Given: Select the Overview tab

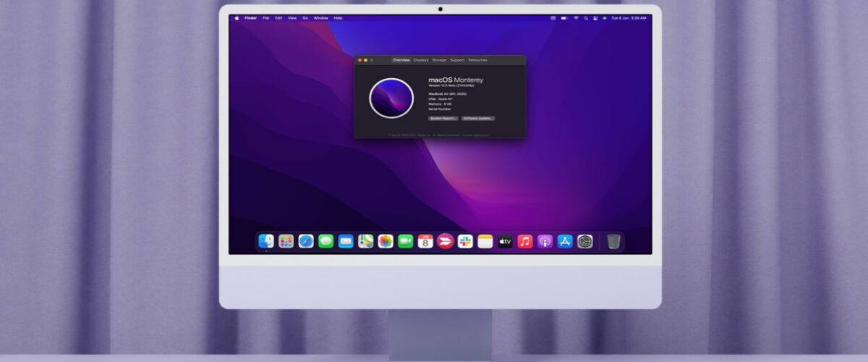Looking at the screenshot, I should tap(401, 60).
